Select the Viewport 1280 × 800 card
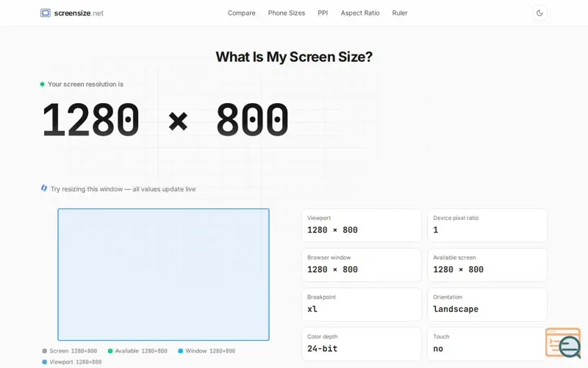The height and width of the screenshot is (368, 588). 362,225
